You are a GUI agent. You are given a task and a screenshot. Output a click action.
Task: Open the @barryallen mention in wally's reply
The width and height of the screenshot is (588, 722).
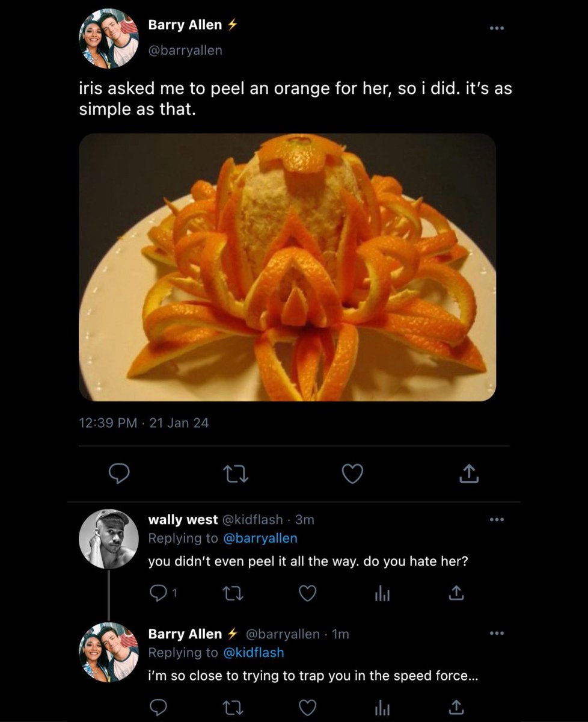point(260,538)
